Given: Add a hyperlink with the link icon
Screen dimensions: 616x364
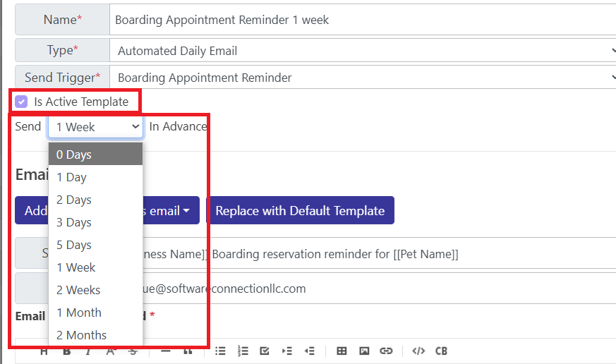Looking at the screenshot, I should click(x=386, y=351).
